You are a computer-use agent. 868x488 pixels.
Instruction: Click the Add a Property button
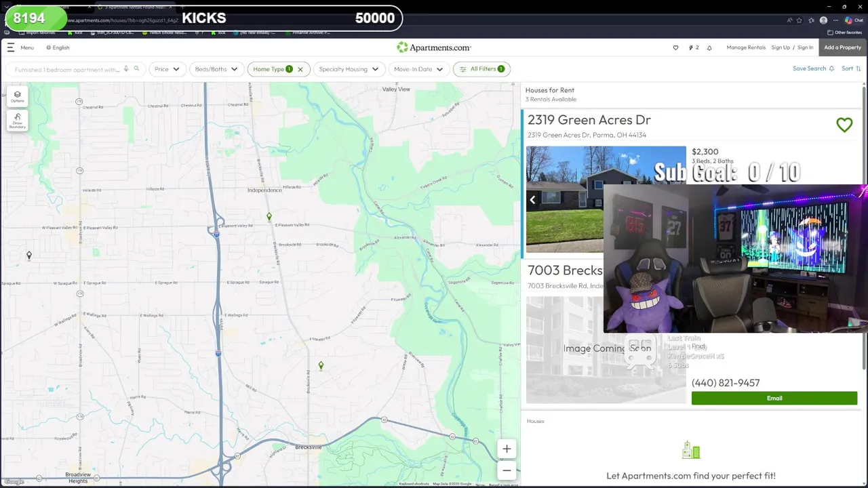tap(842, 47)
